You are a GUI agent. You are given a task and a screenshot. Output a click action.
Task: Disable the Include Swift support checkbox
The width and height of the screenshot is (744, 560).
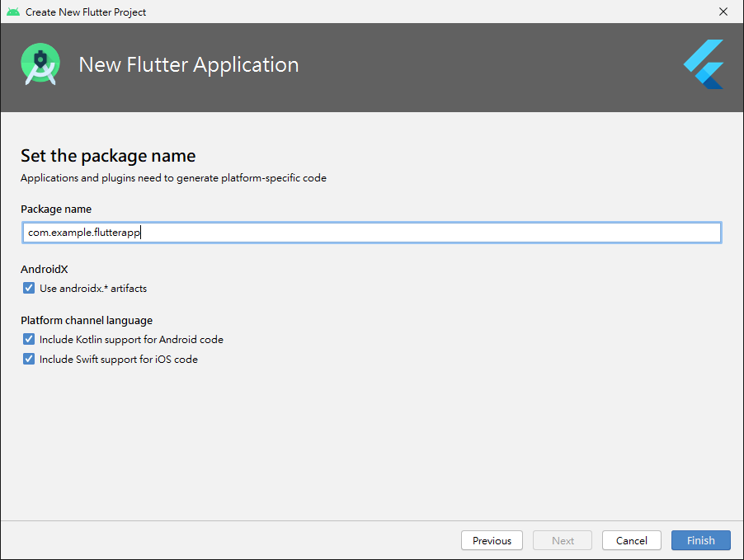tap(29, 360)
